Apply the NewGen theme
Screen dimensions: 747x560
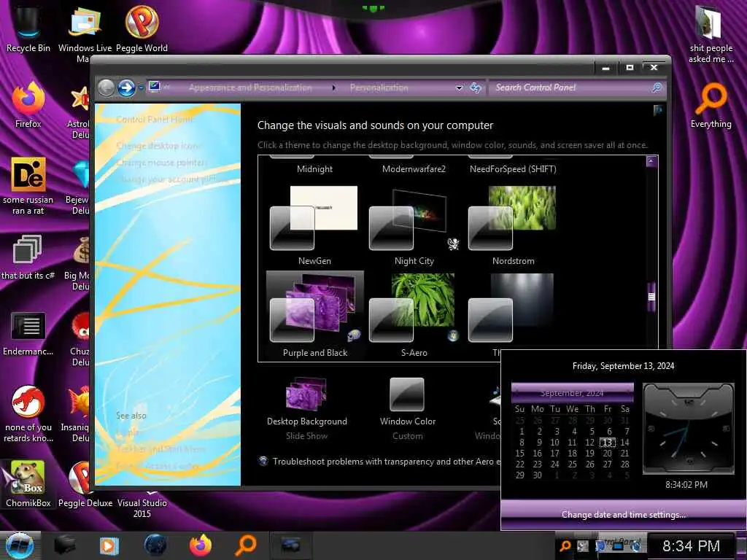(x=314, y=225)
